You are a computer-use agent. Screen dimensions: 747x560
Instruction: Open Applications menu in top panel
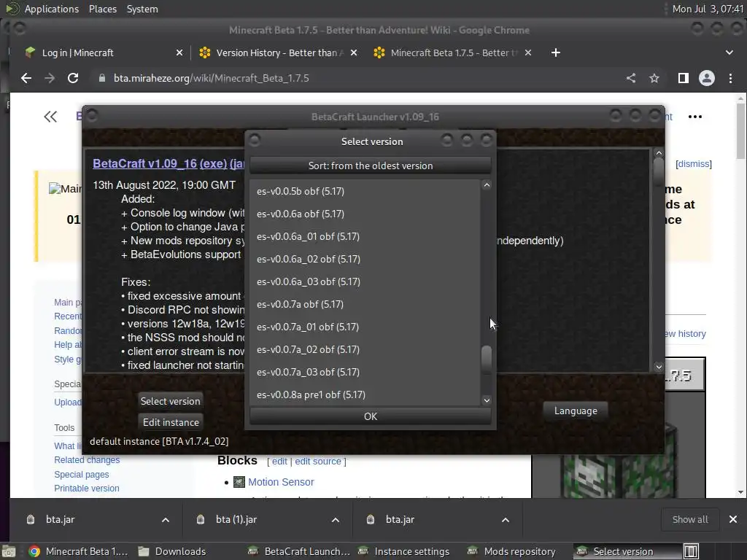tap(52, 9)
